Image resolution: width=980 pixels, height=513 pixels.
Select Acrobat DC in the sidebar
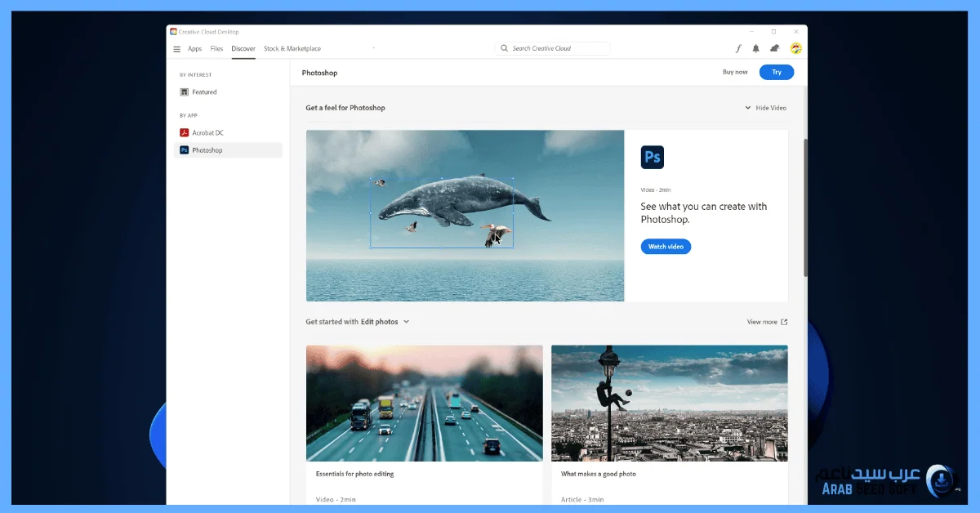tap(207, 132)
